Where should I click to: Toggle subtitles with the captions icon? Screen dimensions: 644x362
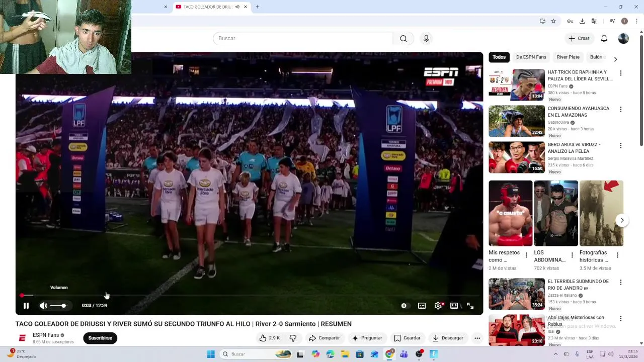(422, 306)
